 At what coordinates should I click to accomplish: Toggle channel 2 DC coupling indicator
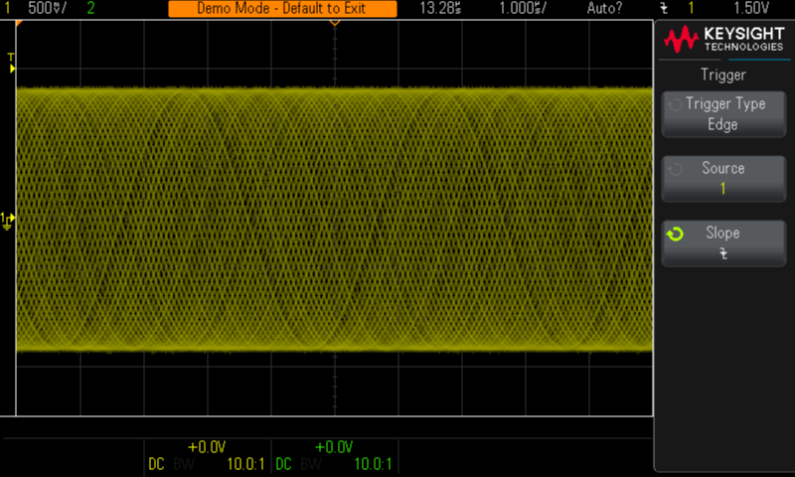[283, 464]
